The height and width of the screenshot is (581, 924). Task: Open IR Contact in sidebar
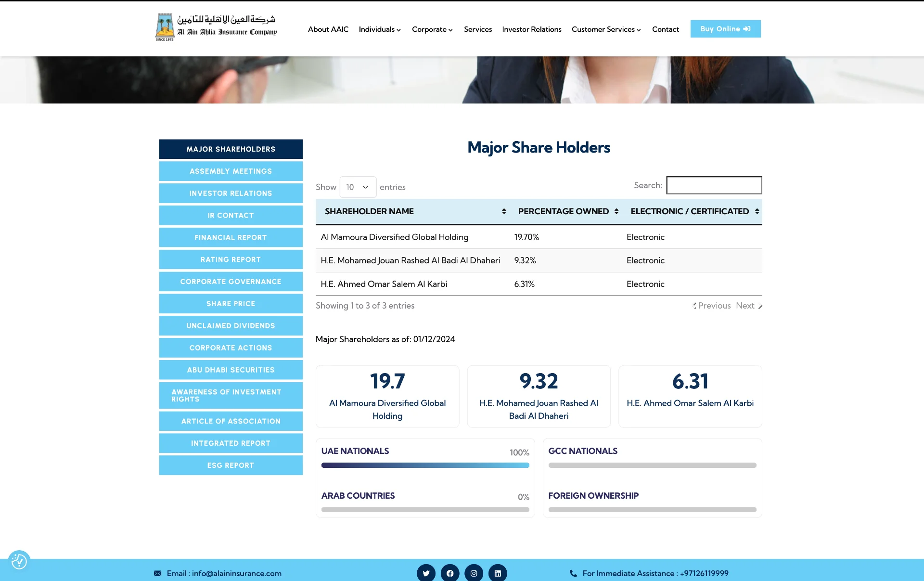[231, 215]
